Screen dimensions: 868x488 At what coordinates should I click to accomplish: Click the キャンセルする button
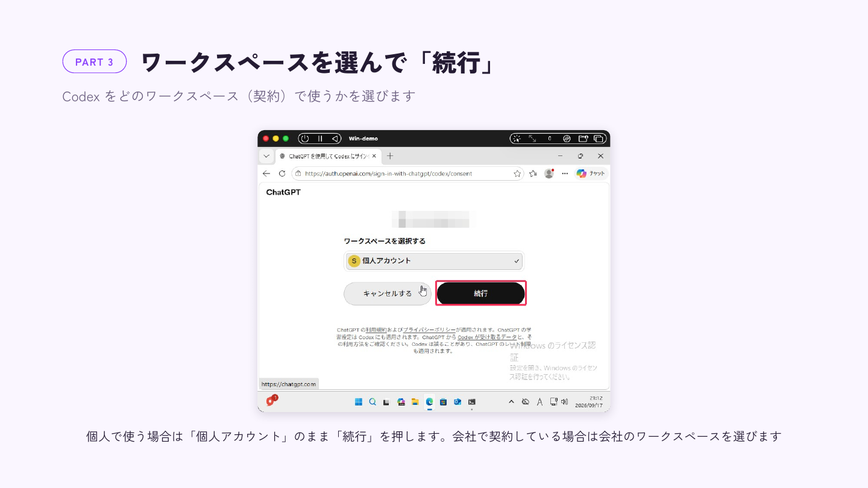pos(388,293)
